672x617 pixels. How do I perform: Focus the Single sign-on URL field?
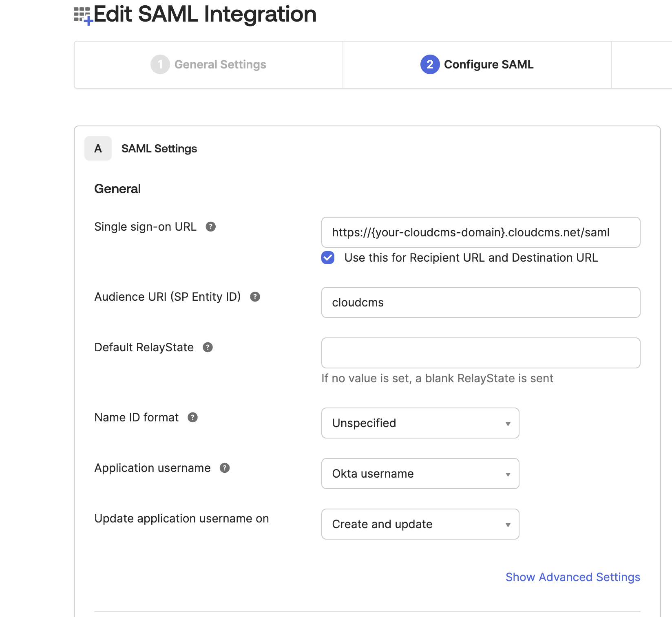pyautogui.click(x=481, y=232)
